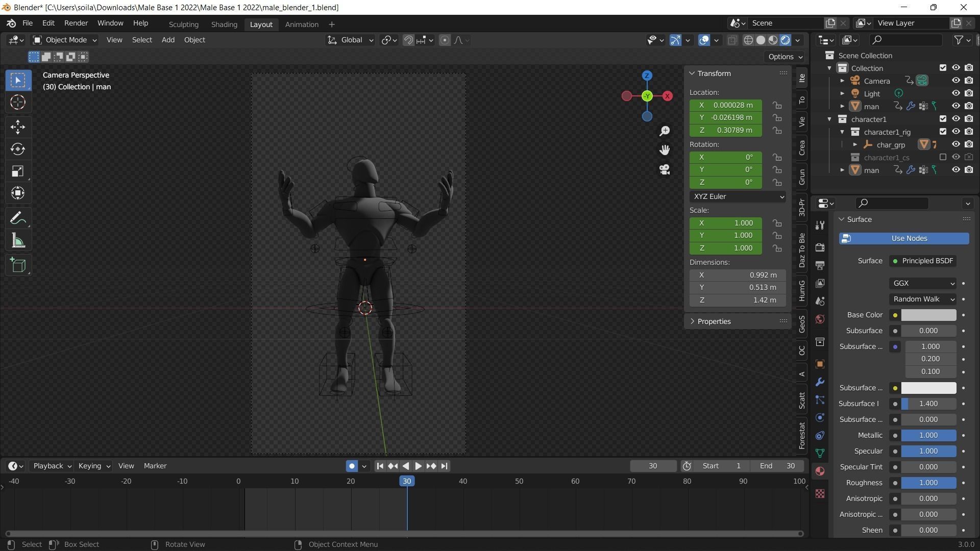Open the Render menu

pos(76,23)
